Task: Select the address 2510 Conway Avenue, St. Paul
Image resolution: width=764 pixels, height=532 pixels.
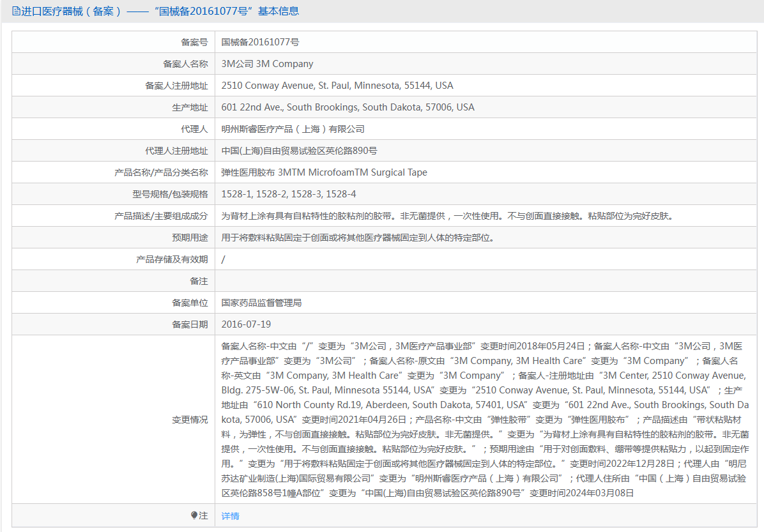Action: click(337, 86)
